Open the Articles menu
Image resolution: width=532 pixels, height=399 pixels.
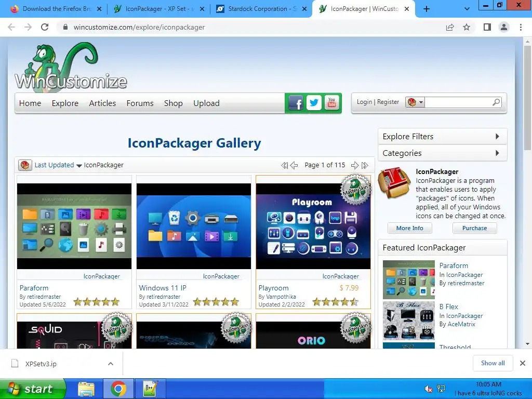pos(102,103)
